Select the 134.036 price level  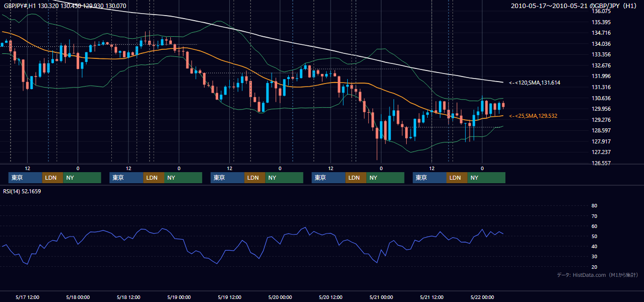coord(602,44)
